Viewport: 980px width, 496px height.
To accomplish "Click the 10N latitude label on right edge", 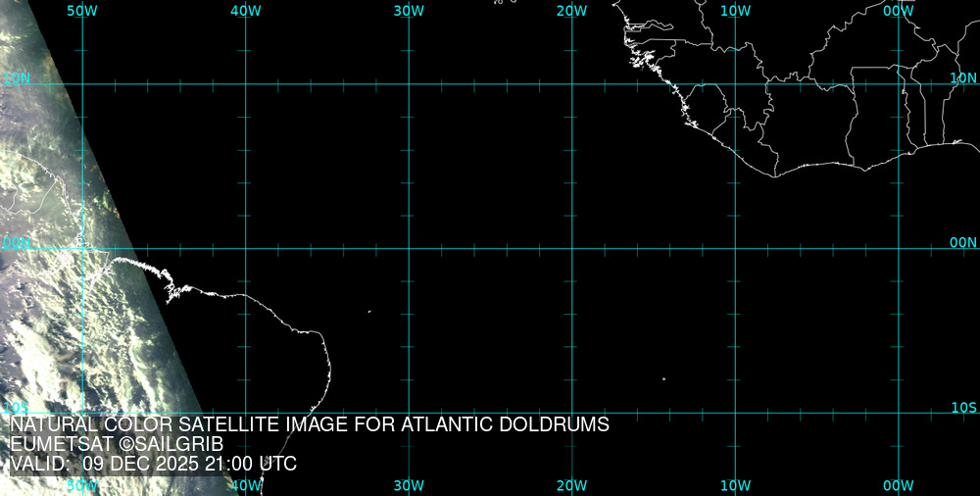I will click(963, 77).
